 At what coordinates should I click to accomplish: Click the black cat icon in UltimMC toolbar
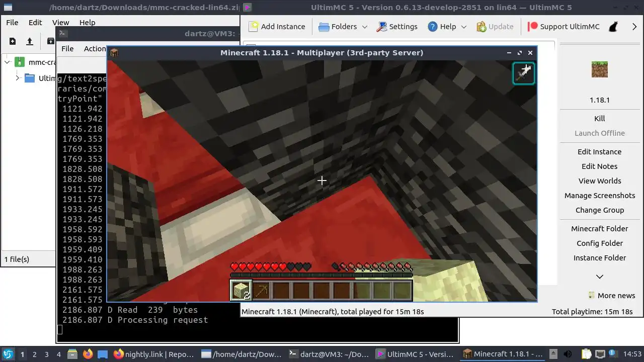[x=613, y=27]
